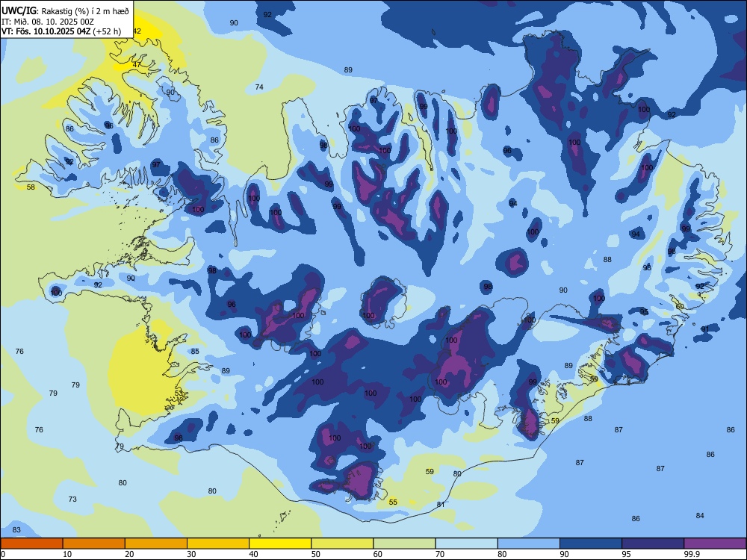Select the sky blue 80–90 legend band
747x560 pixels.
[529, 544]
